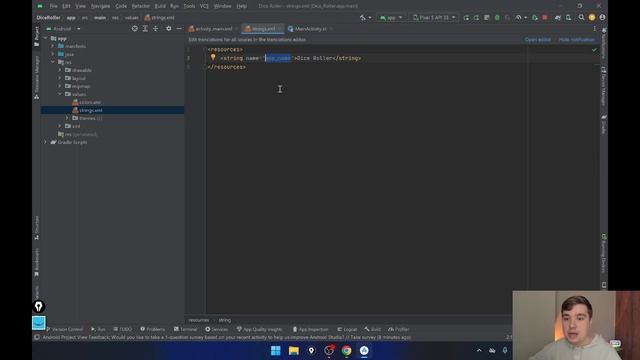Click the yellow lightbulb intention icon
Viewport: 640px width, 360px height.
click(213, 58)
